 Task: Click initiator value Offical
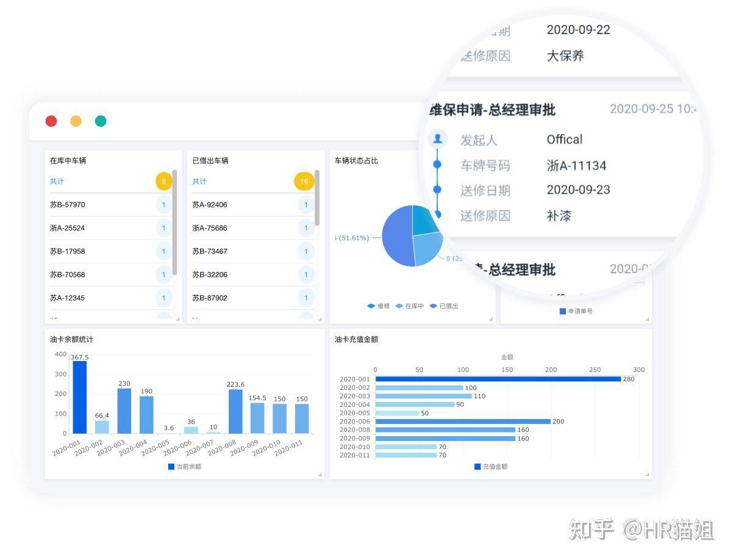[x=565, y=139]
